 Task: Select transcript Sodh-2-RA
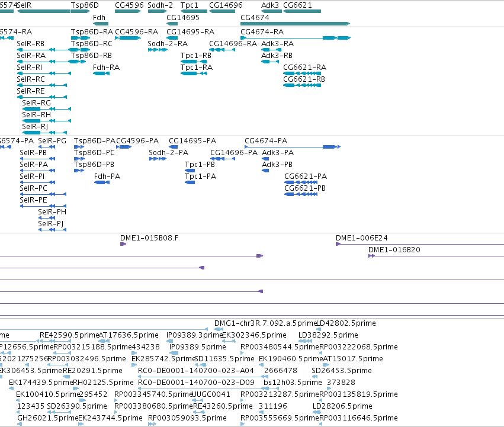pyautogui.click(x=168, y=44)
